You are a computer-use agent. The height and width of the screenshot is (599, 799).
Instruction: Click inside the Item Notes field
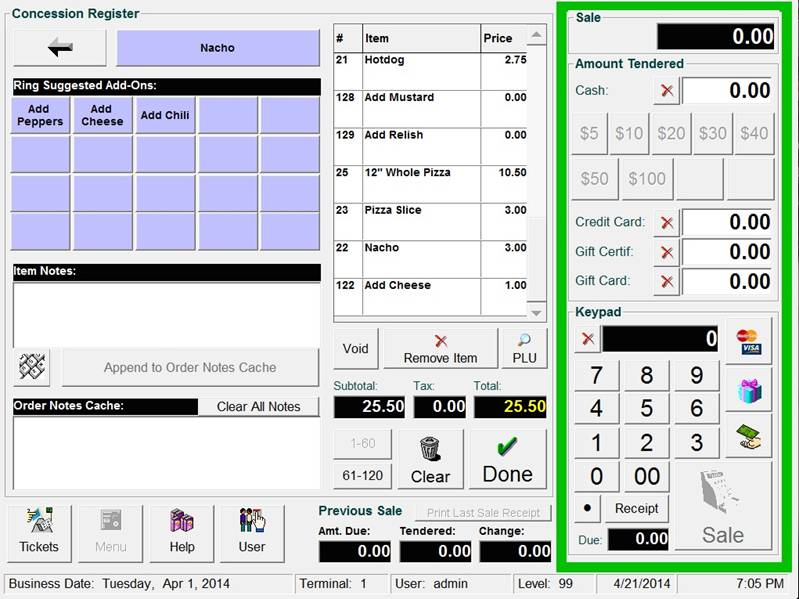click(x=167, y=315)
